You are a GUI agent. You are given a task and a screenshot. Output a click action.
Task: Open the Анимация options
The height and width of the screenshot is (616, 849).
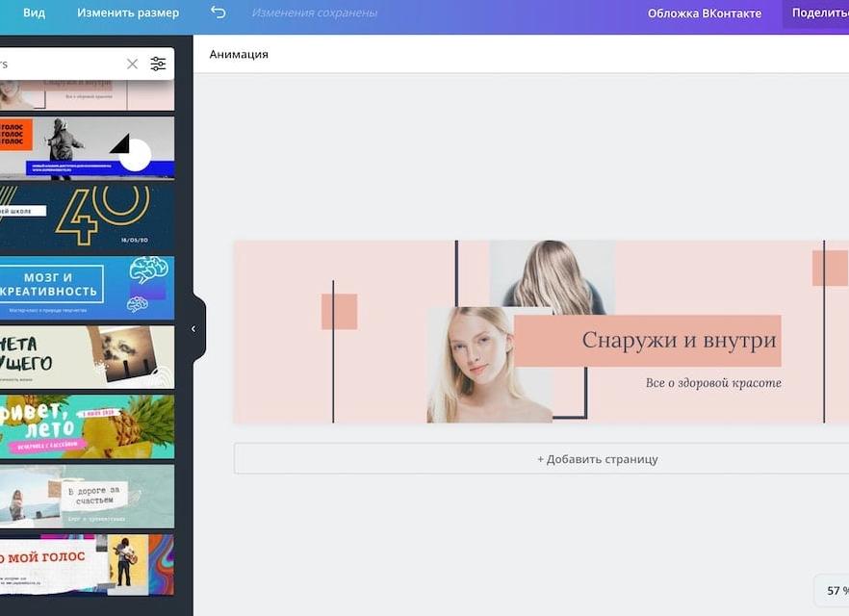(x=239, y=54)
